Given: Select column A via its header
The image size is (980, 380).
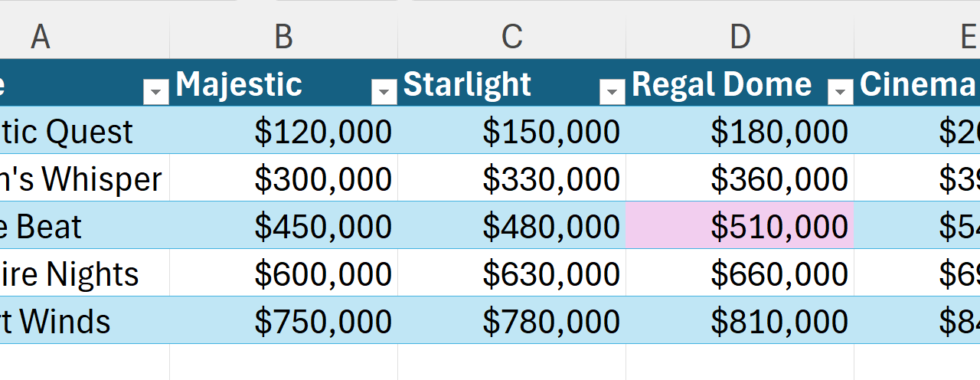Looking at the screenshot, I should point(40,36).
